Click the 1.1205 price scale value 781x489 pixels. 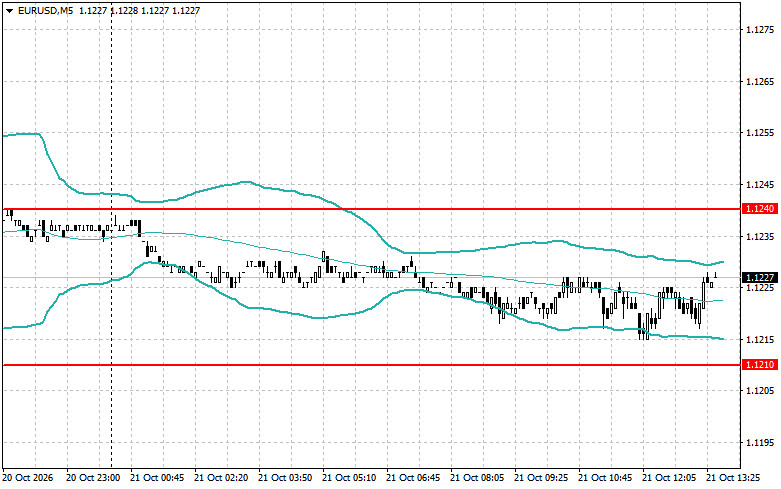click(760, 391)
